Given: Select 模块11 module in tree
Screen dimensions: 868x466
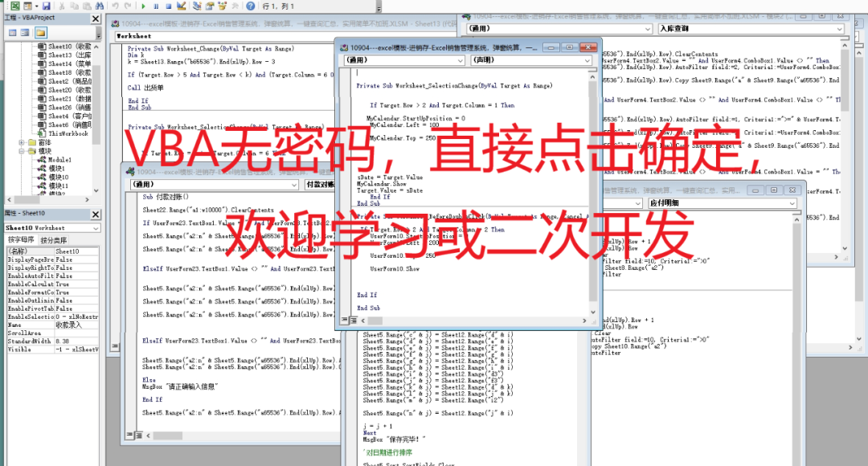Looking at the screenshot, I should pos(53,186).
